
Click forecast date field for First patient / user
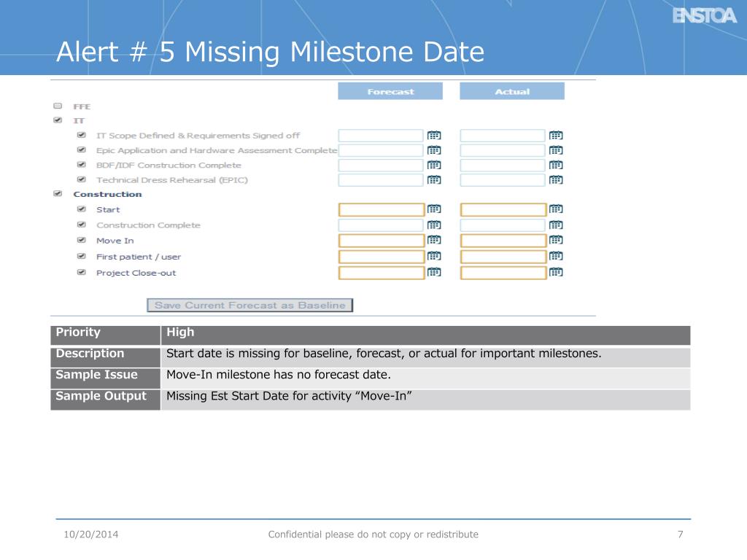point(381,257)
